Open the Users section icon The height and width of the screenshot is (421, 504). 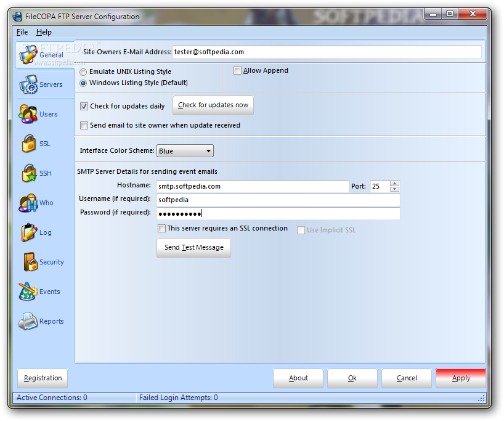(28, 114)
